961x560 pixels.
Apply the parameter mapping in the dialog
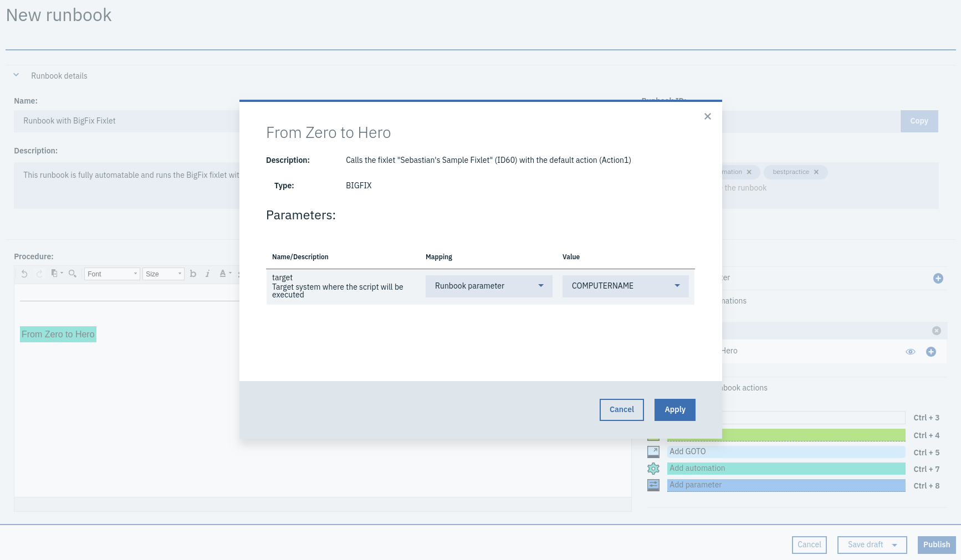675,410
